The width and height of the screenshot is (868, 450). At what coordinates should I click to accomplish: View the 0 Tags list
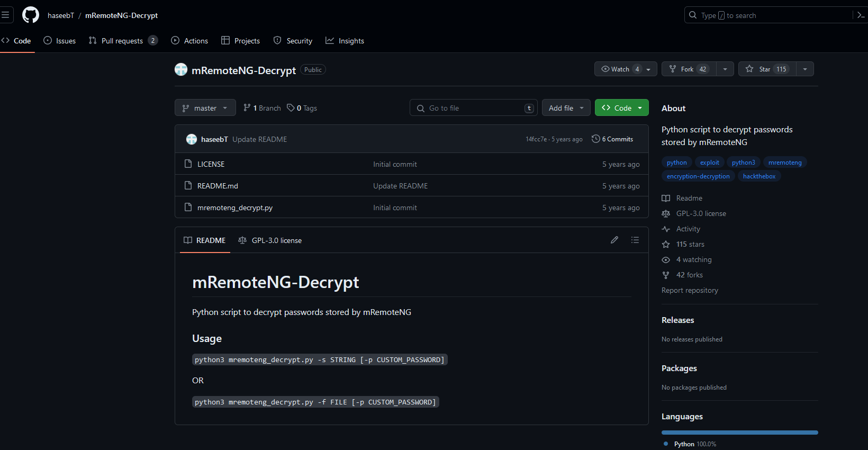(302, 108)
